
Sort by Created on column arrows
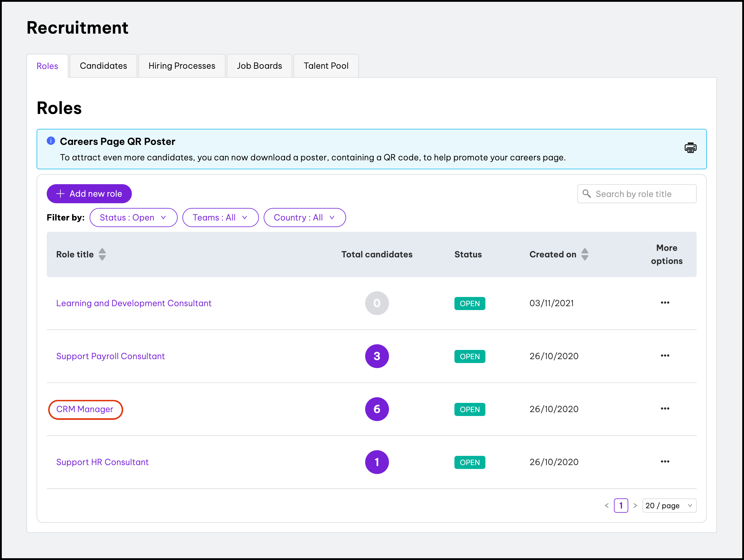(x=584, y=254)
